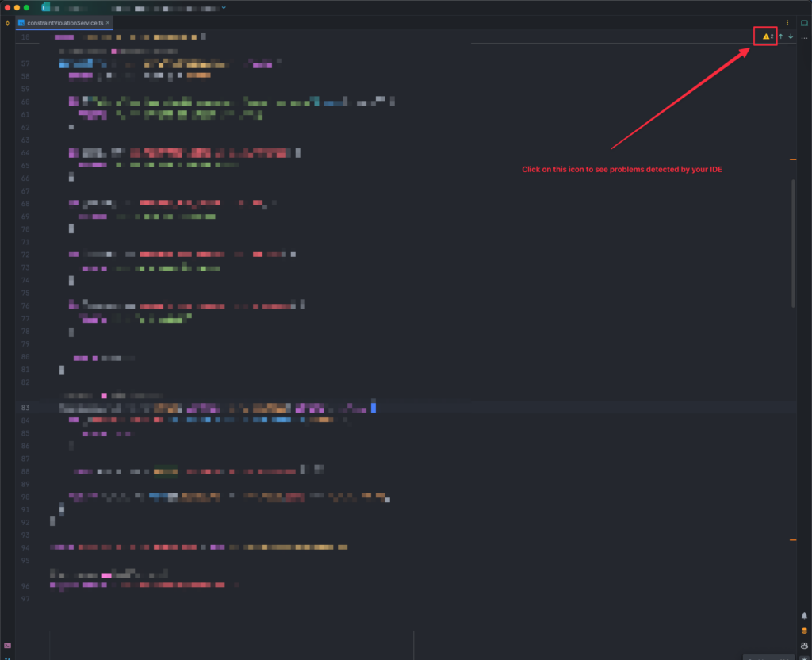This screenshot has height=660, width=812.
Task: Open the right sidebar more tool windows ellipsis
Action: (804, 38)
